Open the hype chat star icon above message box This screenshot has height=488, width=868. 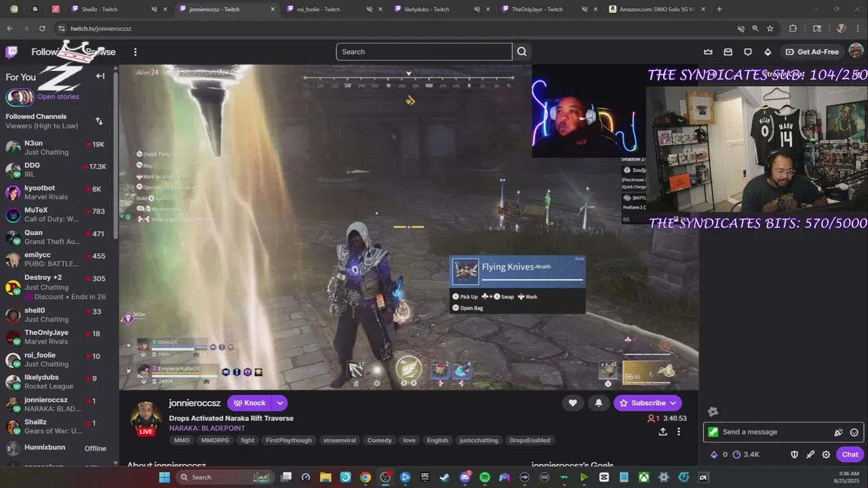pos(713,411)
